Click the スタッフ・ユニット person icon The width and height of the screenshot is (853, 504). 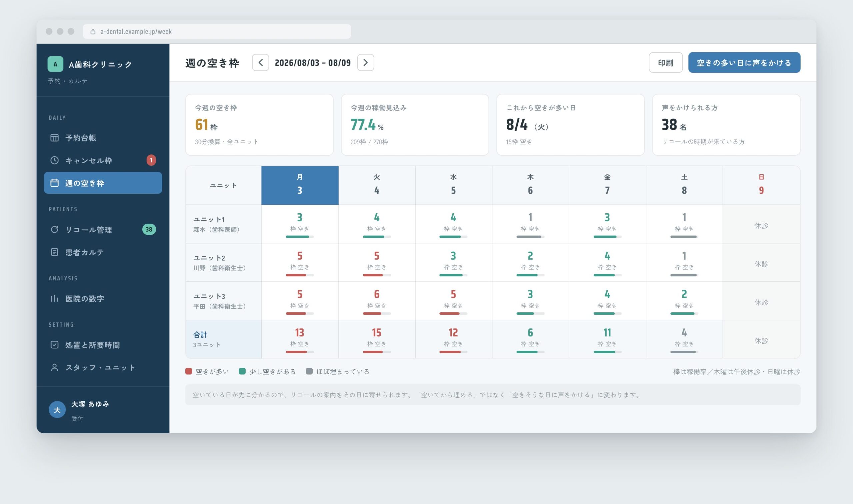pos(54,367)
